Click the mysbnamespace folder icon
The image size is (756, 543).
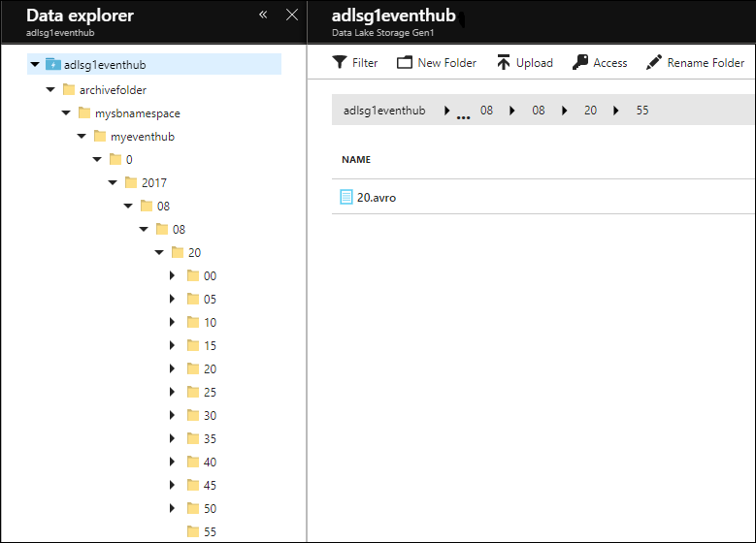pyautogui.click(x=84, y=112)
